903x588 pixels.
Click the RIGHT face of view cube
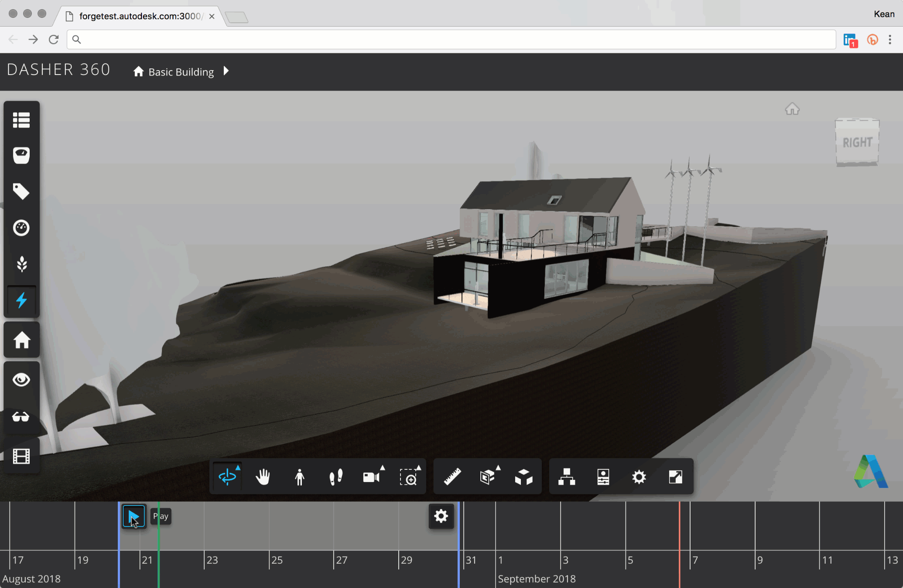tap(857, 143)
